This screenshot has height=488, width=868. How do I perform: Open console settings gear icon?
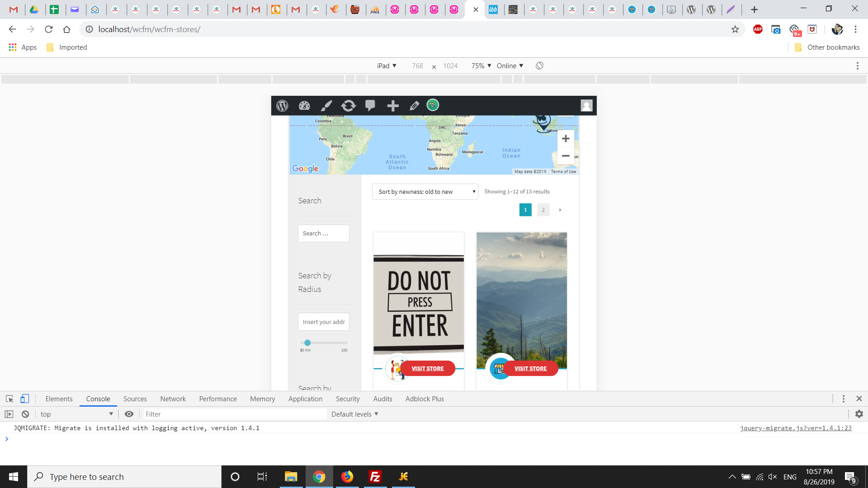coord(859,414)
